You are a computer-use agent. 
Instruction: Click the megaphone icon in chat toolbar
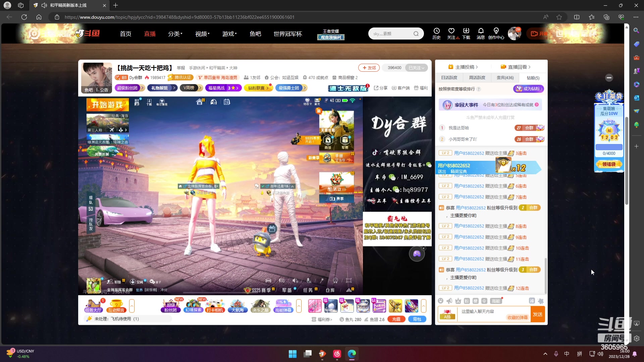point(449,301)
